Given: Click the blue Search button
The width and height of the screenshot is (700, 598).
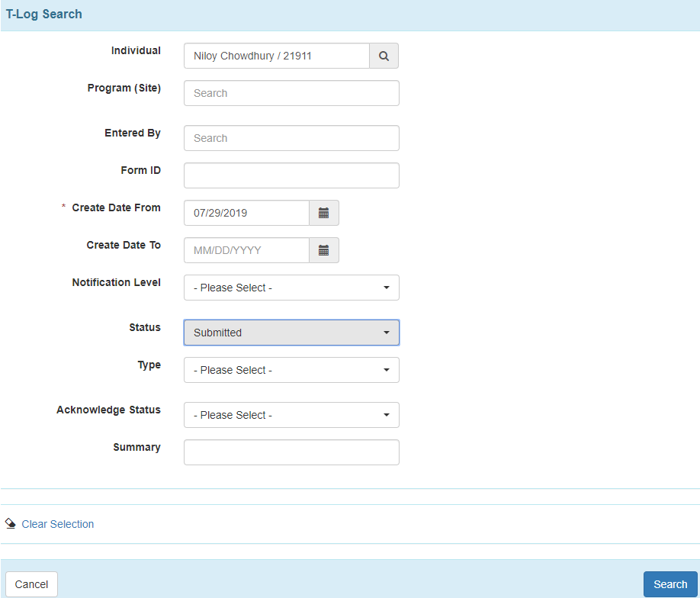Looking at the screenshot, I should coord(670,584).
